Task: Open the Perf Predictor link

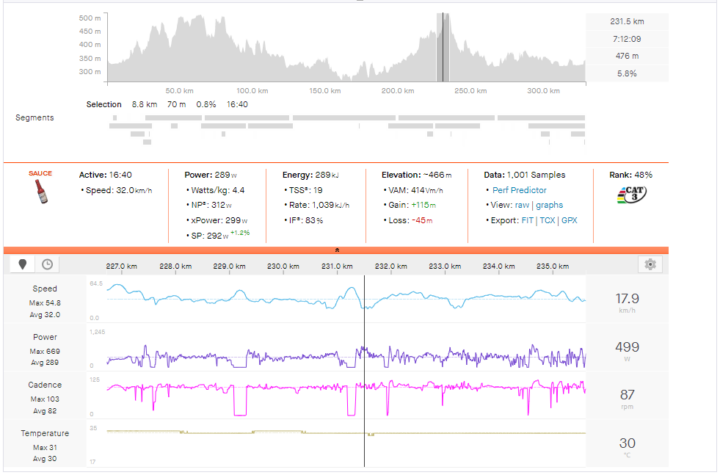Action: point(520,190)
